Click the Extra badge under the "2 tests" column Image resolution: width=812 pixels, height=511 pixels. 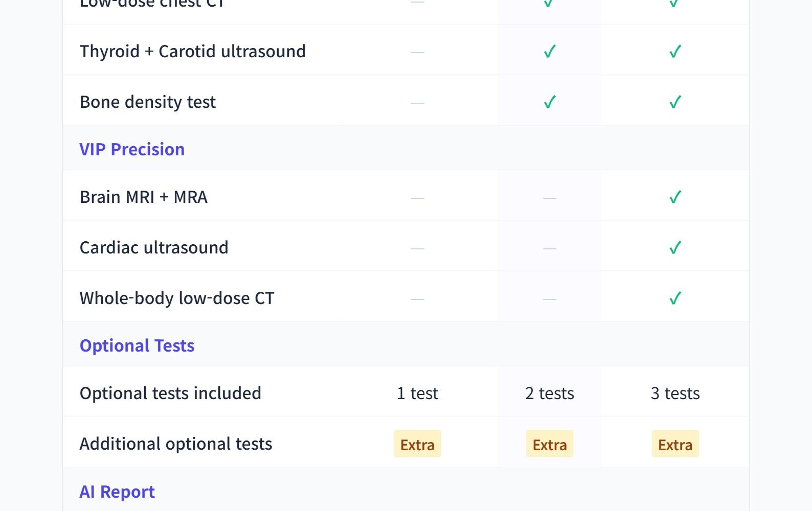(550, 444)
